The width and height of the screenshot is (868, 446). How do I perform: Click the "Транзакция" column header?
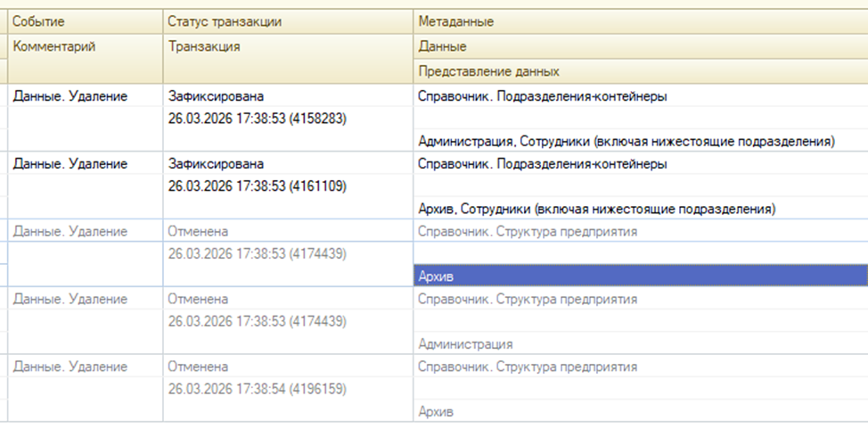click(x=204, y=46)
